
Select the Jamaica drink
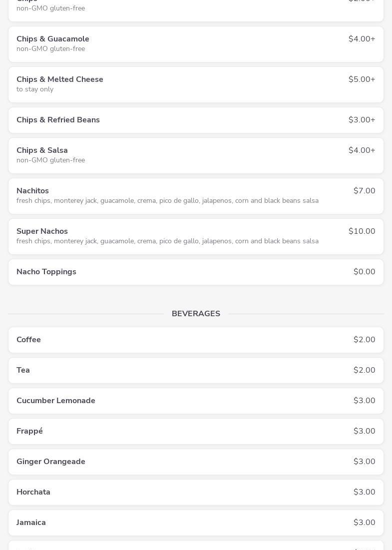click(x=31, y=523)
